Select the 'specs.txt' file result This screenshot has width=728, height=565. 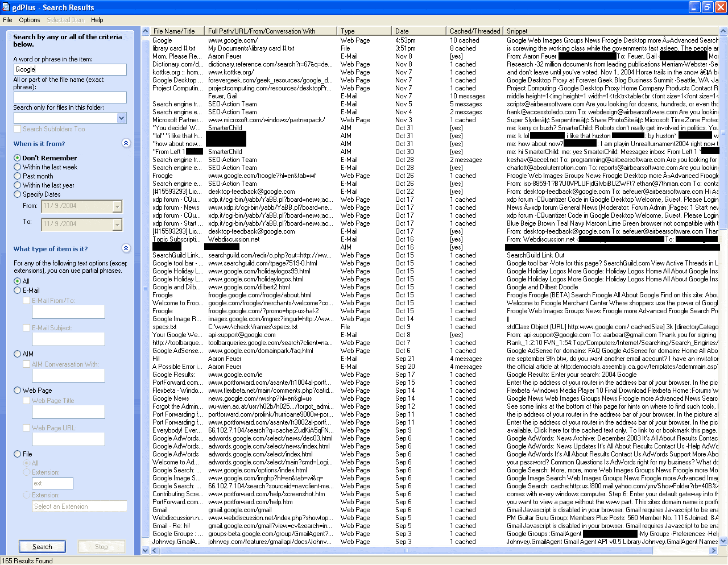click(435, 327)
